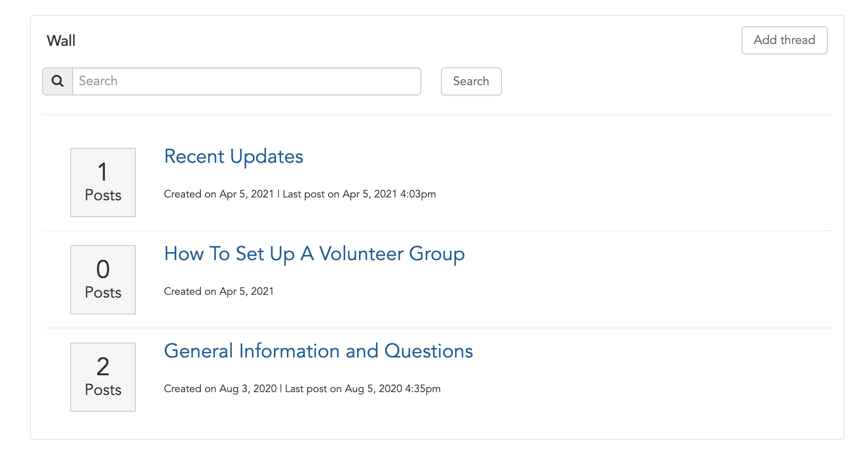Viewport: 868px width, 467px height.
Task: Click the Search button
Action: click(x=471, y=81)
